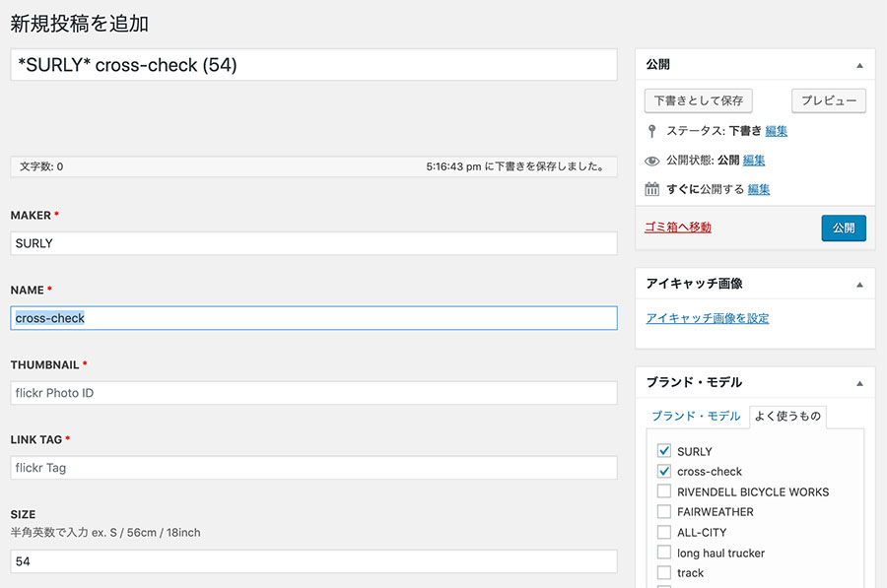Click the MAKER input field

coord(313,243)
